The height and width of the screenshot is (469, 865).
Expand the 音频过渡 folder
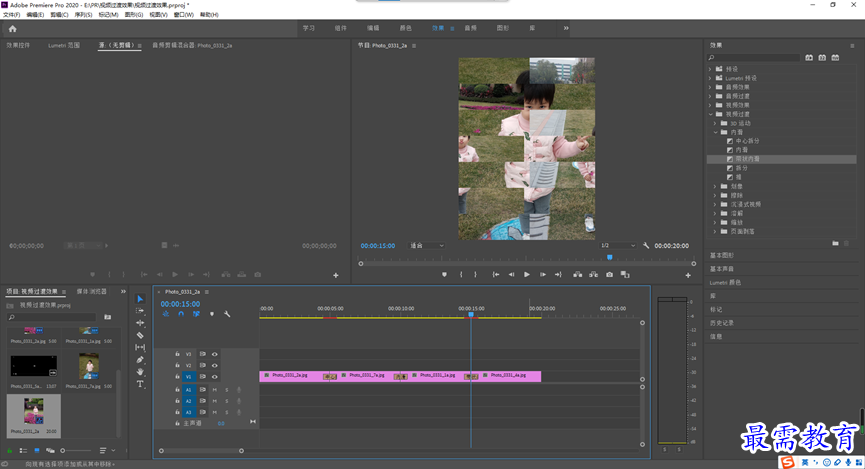(x=711, y=96)
